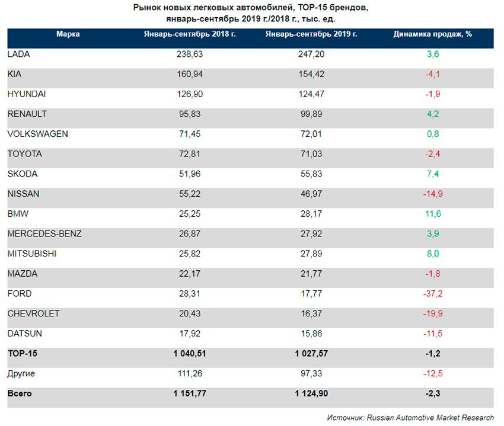
Task: Click TOYOTA 2018 value 72,81
Action: tap(190, 154)
